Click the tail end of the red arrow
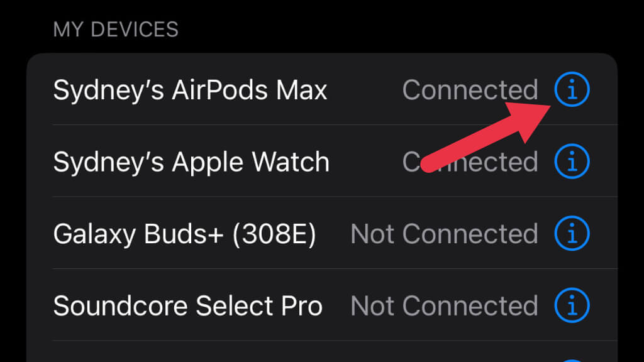Viewport: 644px width, 362px height. (x=429, y=164)
